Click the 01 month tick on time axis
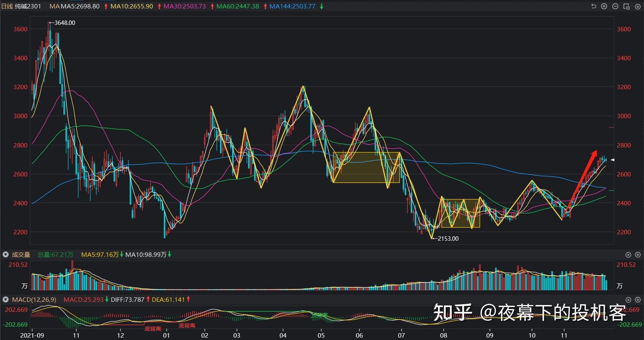The height and width of the screenshot is (340, 644). pyautogui.click(x=166, y=335)
